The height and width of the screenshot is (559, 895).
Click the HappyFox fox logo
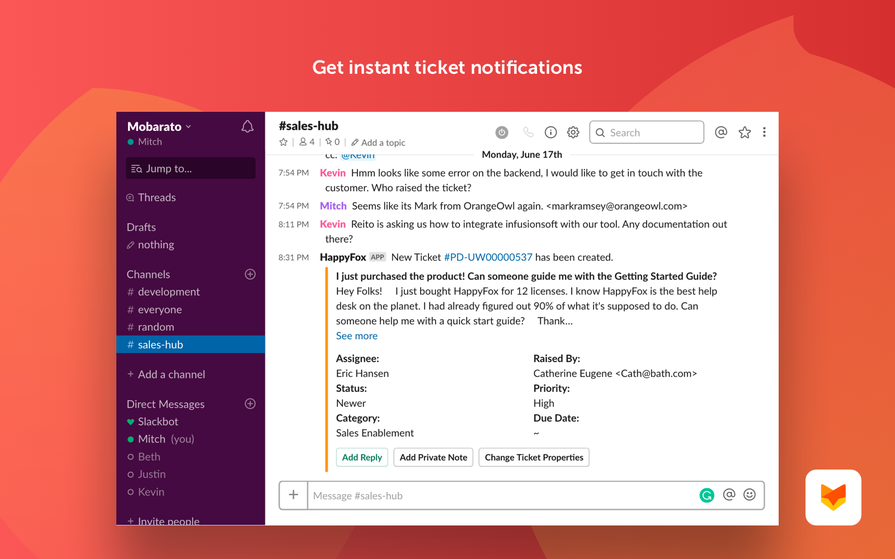pyautogui.click(x=833, y=497)
